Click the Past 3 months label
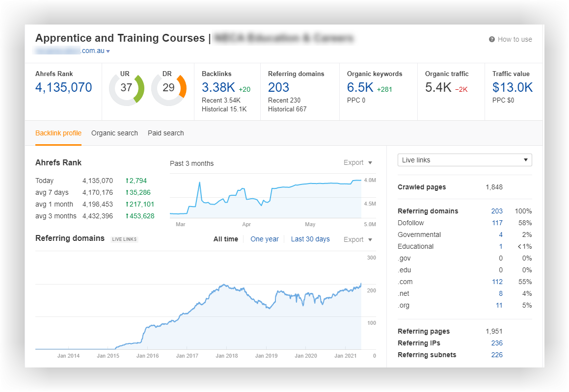 click(x=191, y=163)
